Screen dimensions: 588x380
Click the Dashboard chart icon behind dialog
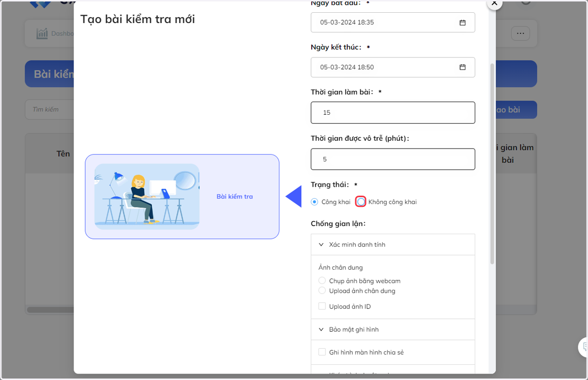42,33
